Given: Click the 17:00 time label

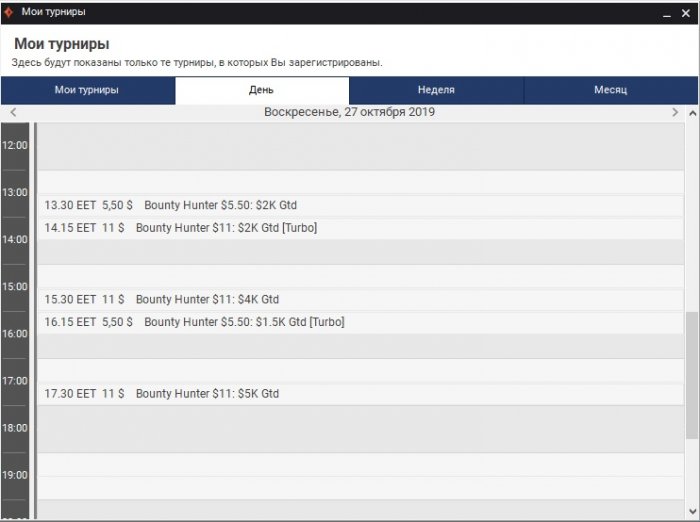Looking at the screenshot, I should 15,381.
